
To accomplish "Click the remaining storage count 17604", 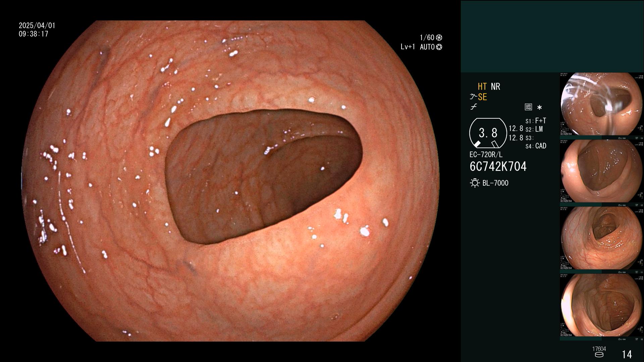I will click(x=599, y=349).
